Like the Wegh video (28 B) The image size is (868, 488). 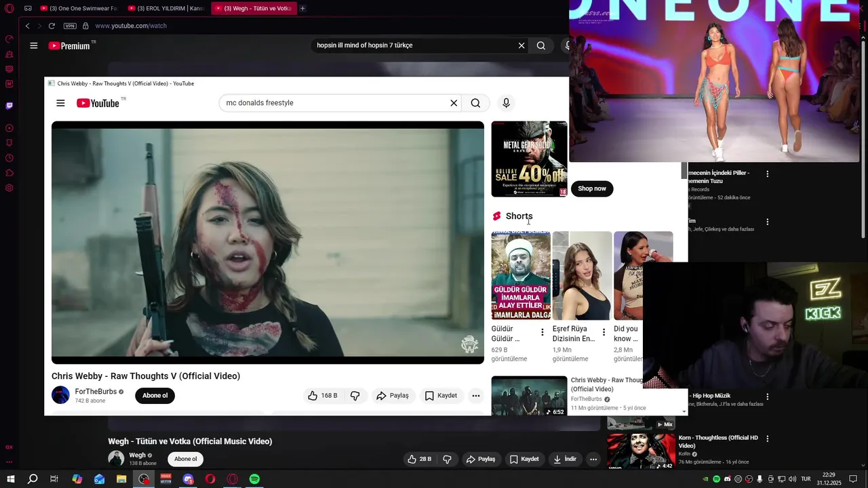(420, 459)
